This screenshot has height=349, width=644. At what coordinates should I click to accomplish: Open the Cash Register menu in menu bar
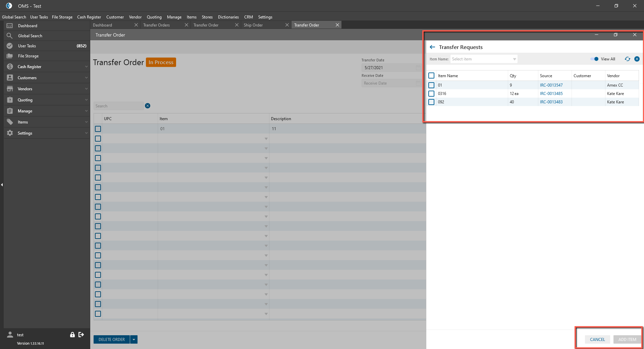89,17
